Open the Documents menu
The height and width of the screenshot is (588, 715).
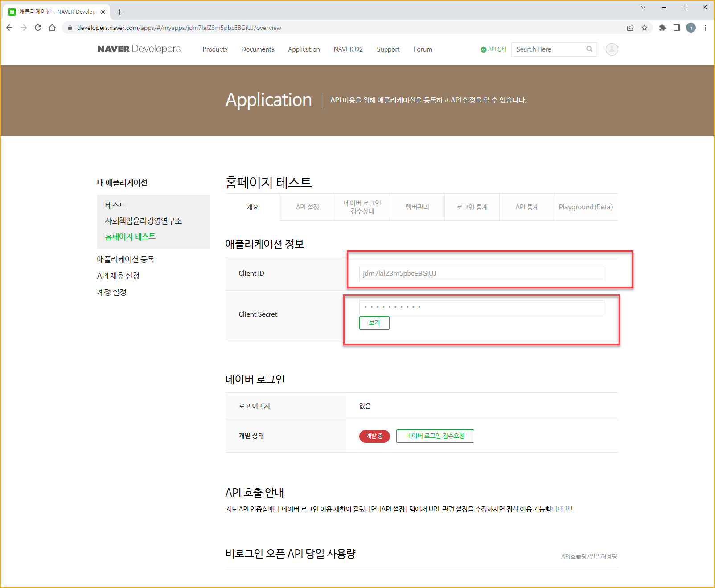[258, 49]
